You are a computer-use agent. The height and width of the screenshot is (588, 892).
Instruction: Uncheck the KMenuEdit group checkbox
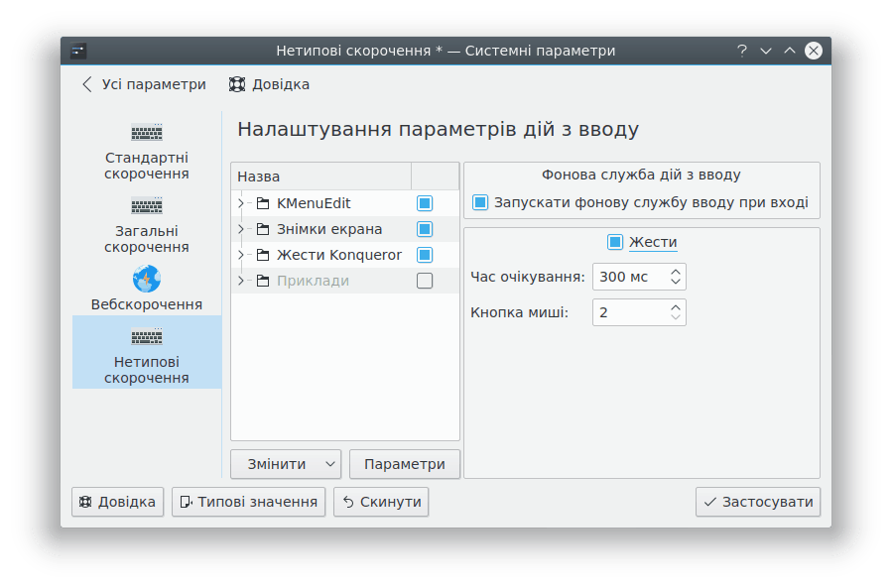[425, 203]
